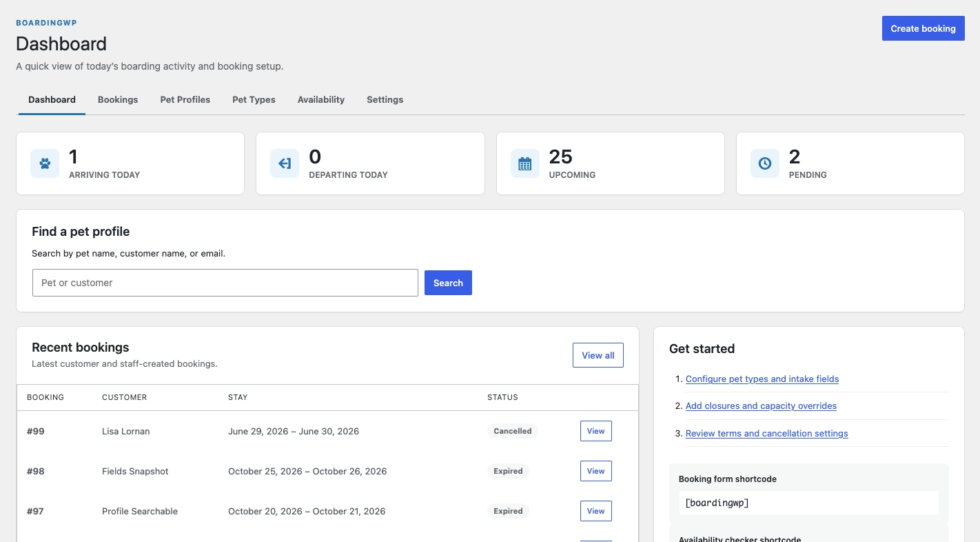Click the Departing Today count 0

tap(315, 157)
